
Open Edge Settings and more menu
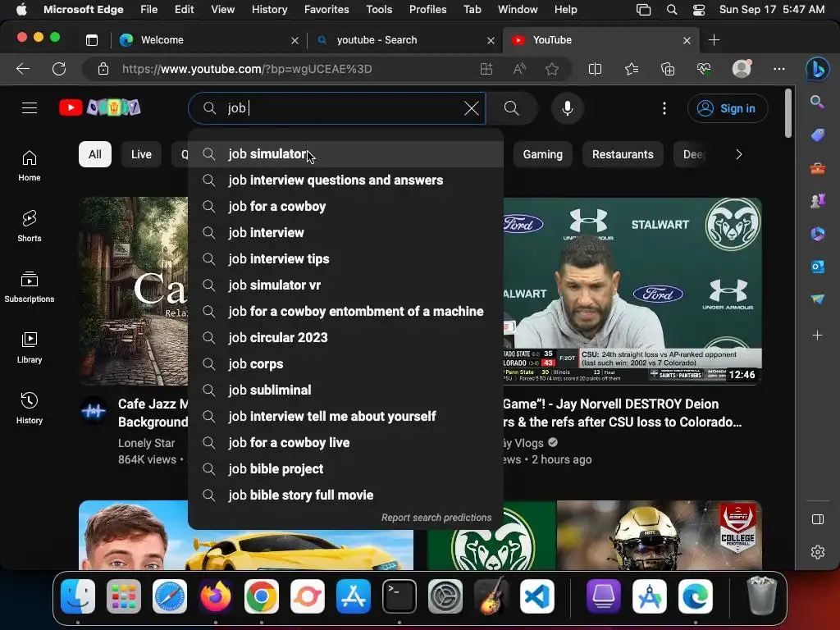(x=779, y=69)
